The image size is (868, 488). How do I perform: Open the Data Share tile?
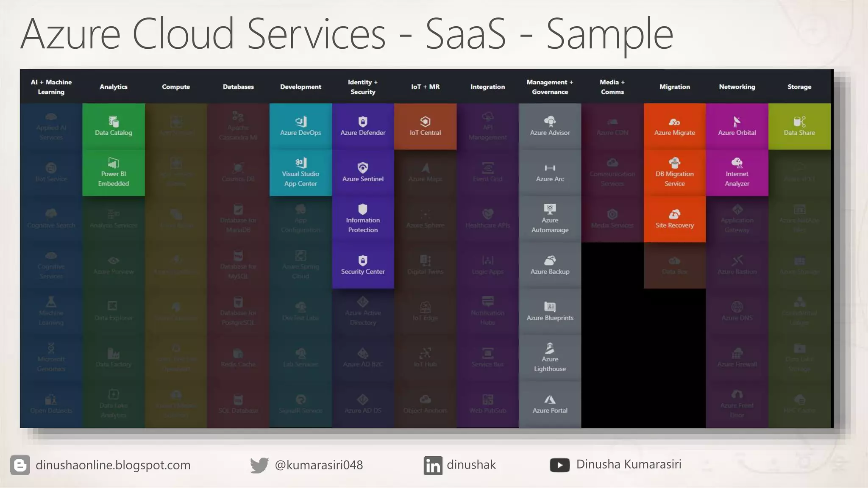coord(799,126)
